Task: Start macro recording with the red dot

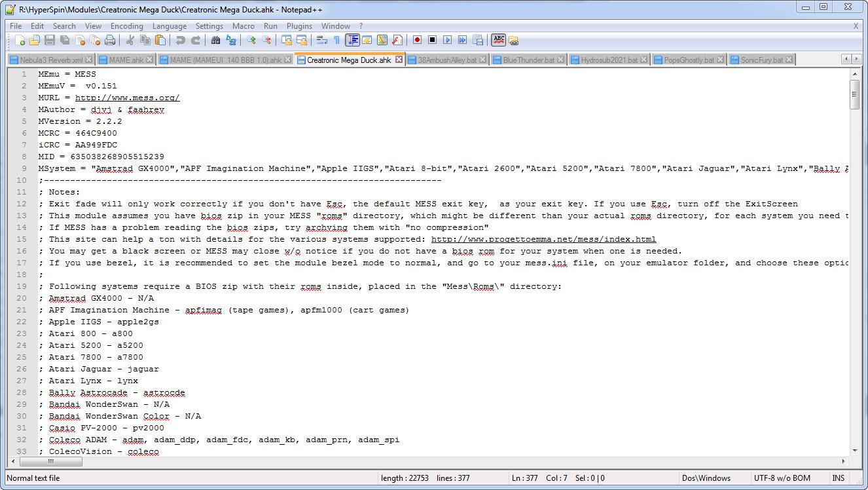Action: point(417,40)
